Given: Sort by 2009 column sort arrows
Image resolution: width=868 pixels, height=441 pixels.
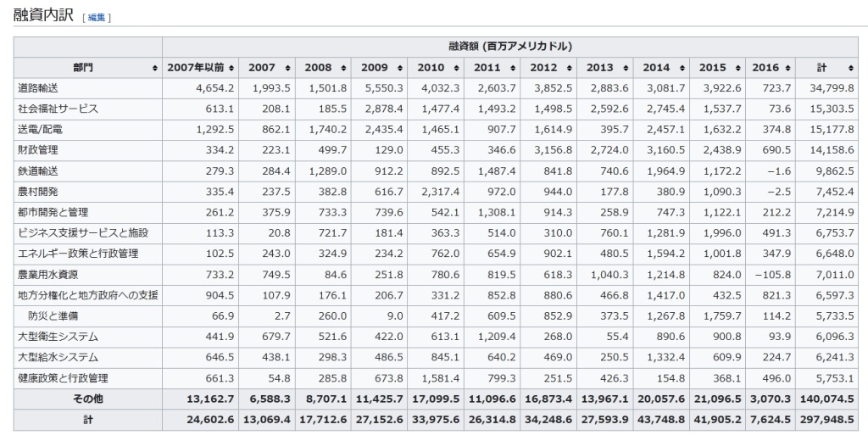Looking at the screenshot, I should (x=402, y=68).
